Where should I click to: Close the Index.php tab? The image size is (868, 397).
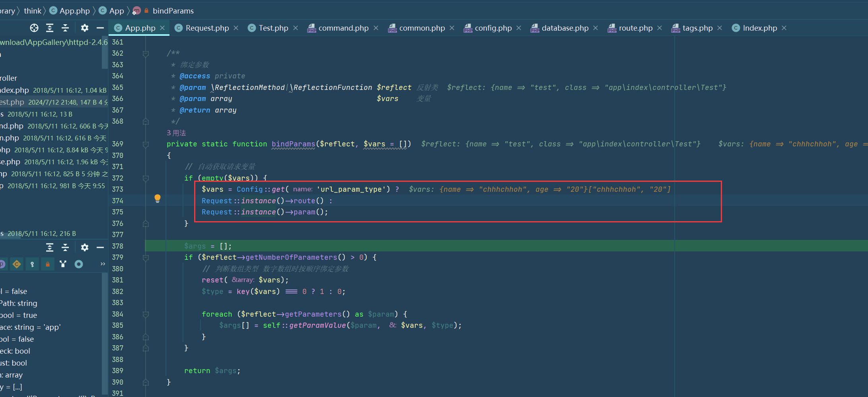(x=784, y=28)
